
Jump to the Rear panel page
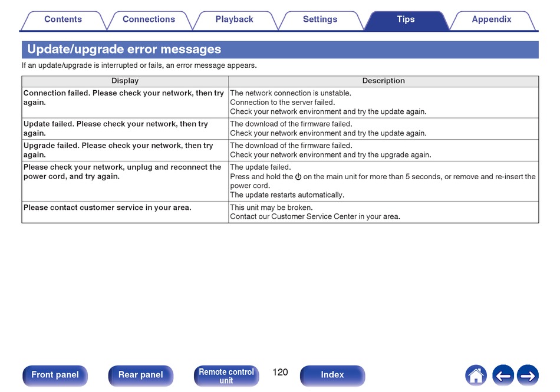(x=141, y=375)
